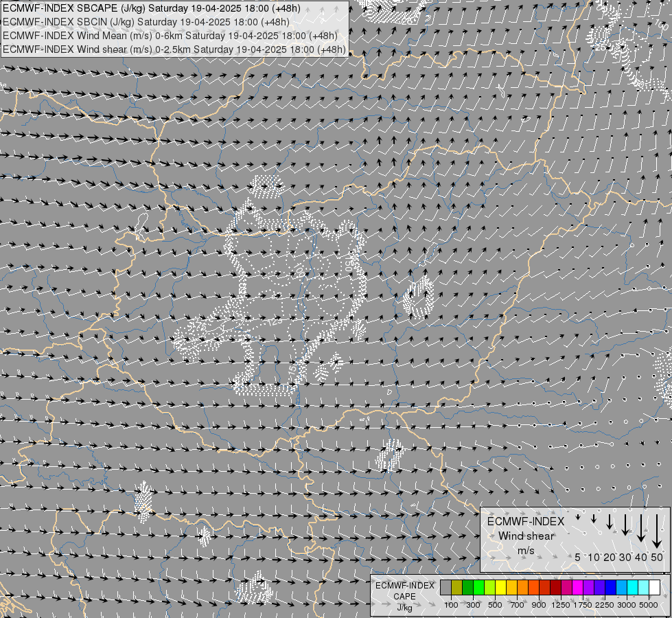The height and width of the screenshot is (618, 672).
Task: Click the '1250' CAPE scale tick label
Action: pyautogui.click(x=561, y=605)
